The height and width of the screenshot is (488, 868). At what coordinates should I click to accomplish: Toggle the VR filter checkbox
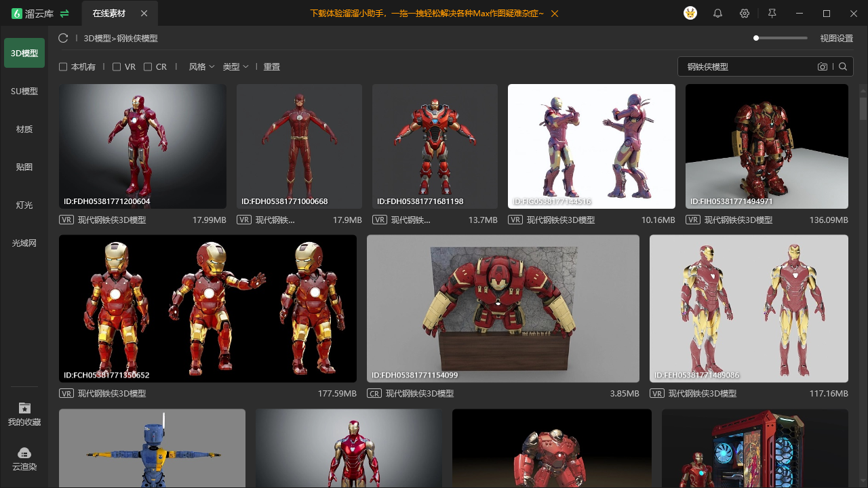point(117,67)
